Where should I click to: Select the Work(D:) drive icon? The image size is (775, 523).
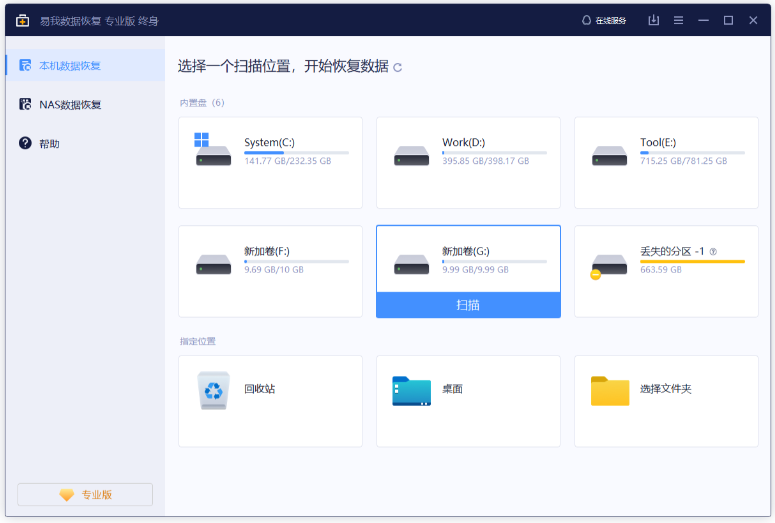pos(411,156)
